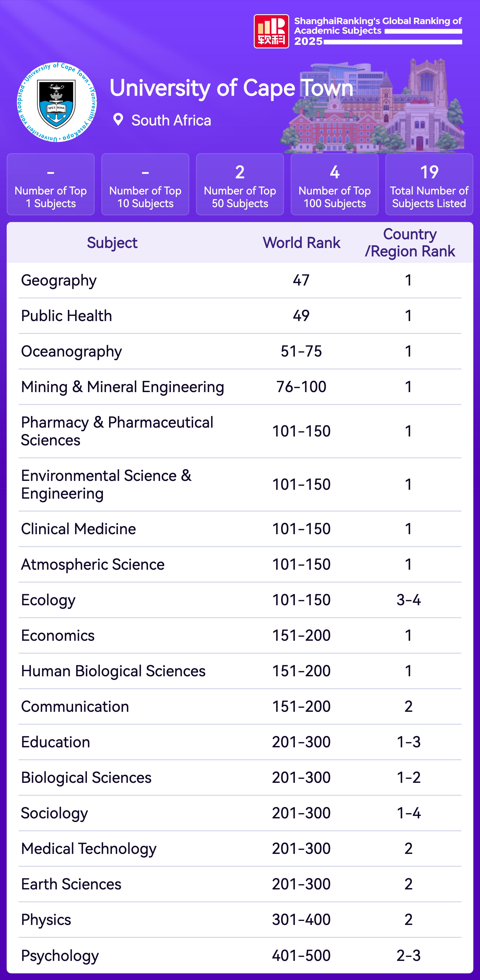Click the Country/Region Rank column header
Image resolution: width=480 pixels, height=980 pixels.
(x=410, y=243)
